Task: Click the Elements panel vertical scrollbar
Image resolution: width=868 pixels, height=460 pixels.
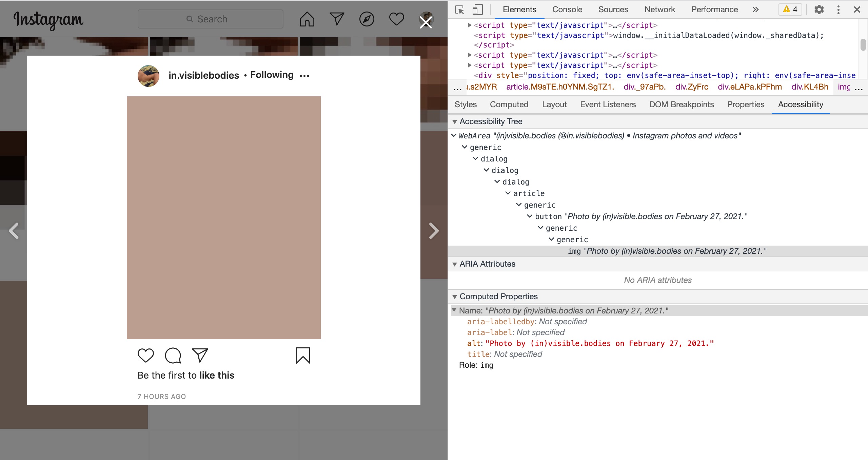Action: tap(863, 45)
